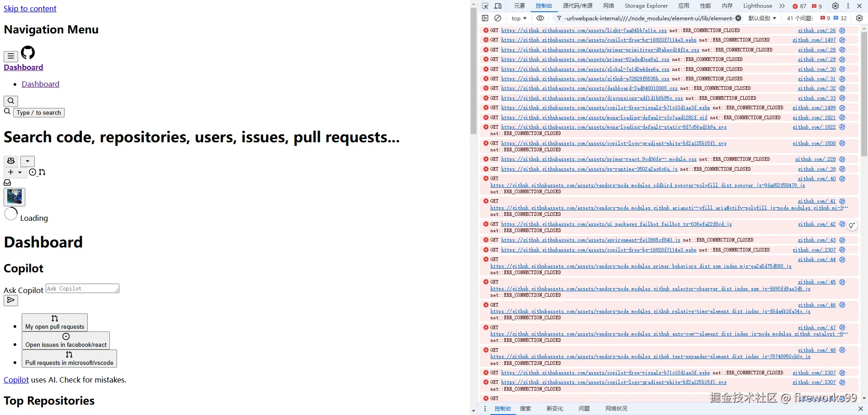868x415 pixels.
Task: Switch to the Lighthouse tab
Action: coord(758,6)
